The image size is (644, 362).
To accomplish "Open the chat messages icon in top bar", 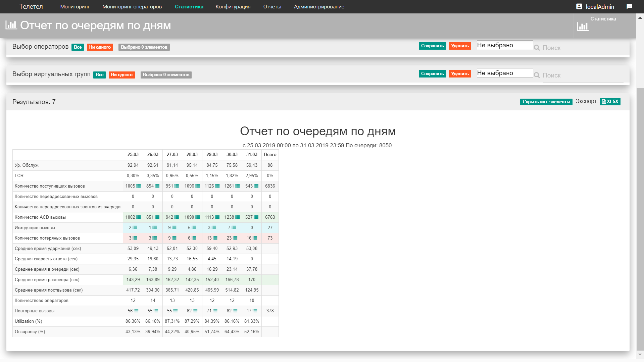I will (x=629, y=6).
